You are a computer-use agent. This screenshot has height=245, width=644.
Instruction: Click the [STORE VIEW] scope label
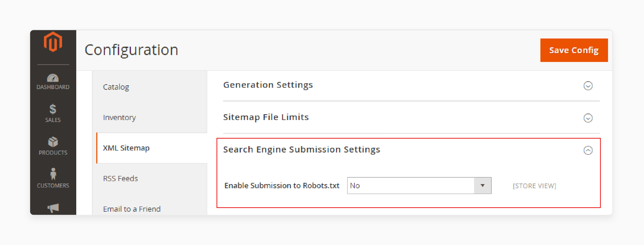click(534, 186)
